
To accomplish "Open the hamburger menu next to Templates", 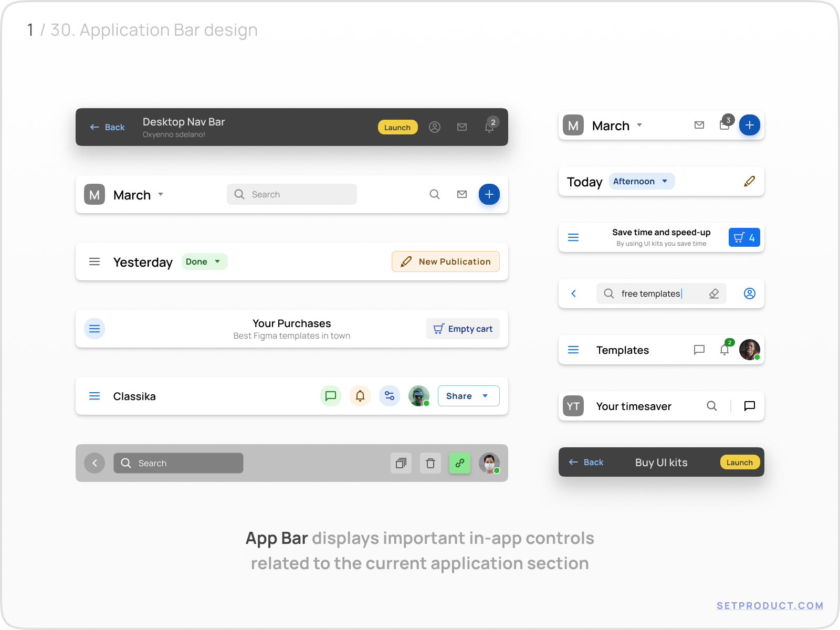I will [x=573, y=350].
